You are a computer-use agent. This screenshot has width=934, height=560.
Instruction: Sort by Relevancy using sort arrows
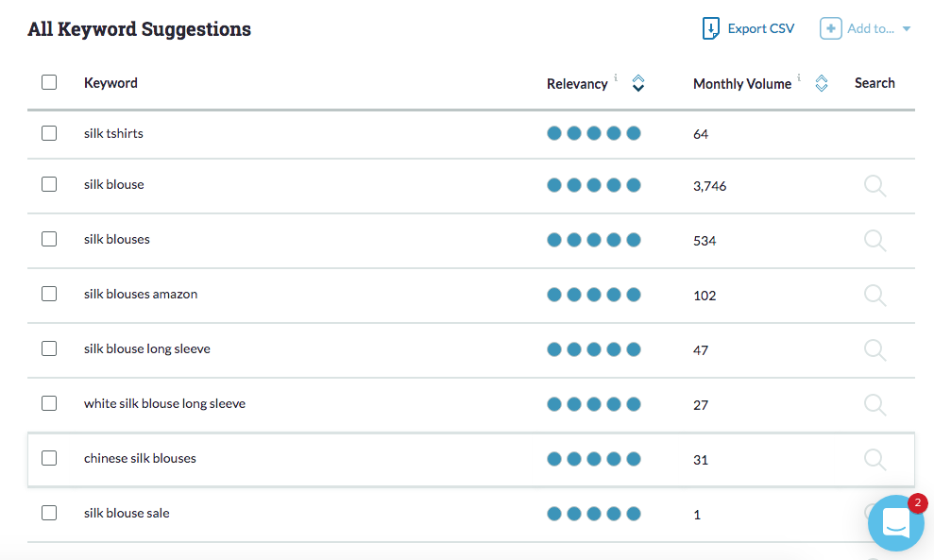click(638, 83)
